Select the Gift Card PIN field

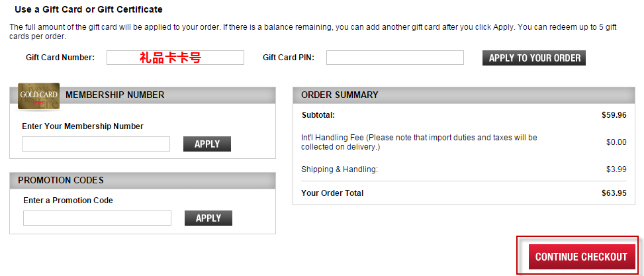[395, 58]
